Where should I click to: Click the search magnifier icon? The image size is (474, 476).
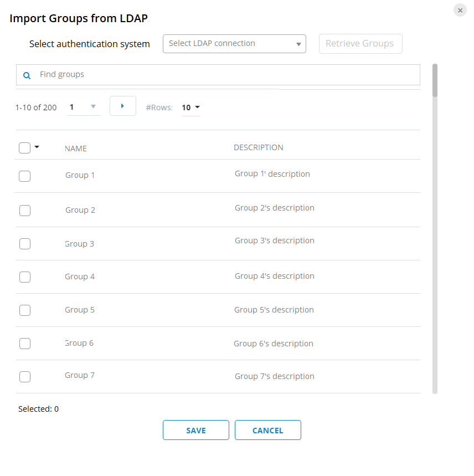27,75
